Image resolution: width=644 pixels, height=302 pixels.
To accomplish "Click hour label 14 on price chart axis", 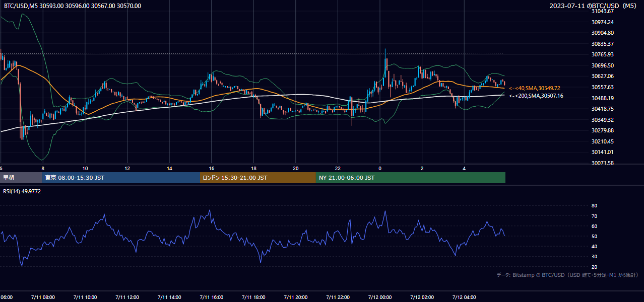I will pyautogui.click(x=169, y=168).
